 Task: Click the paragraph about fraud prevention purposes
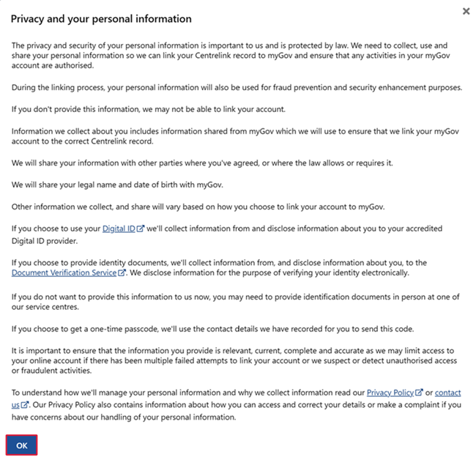[x=237, y=88]
